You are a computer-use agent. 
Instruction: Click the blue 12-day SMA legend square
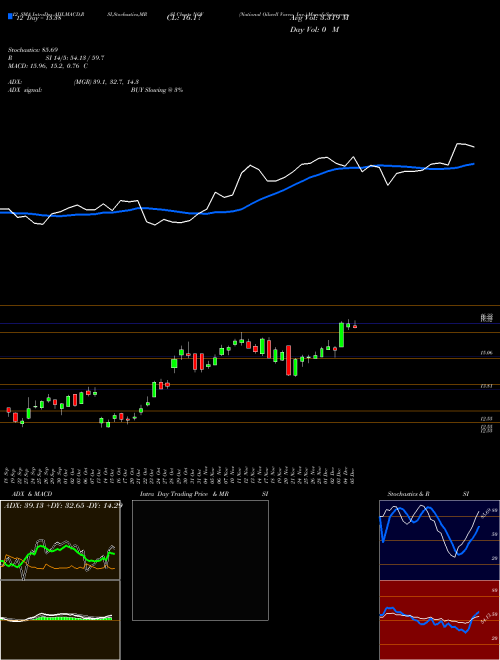(10, 17)
